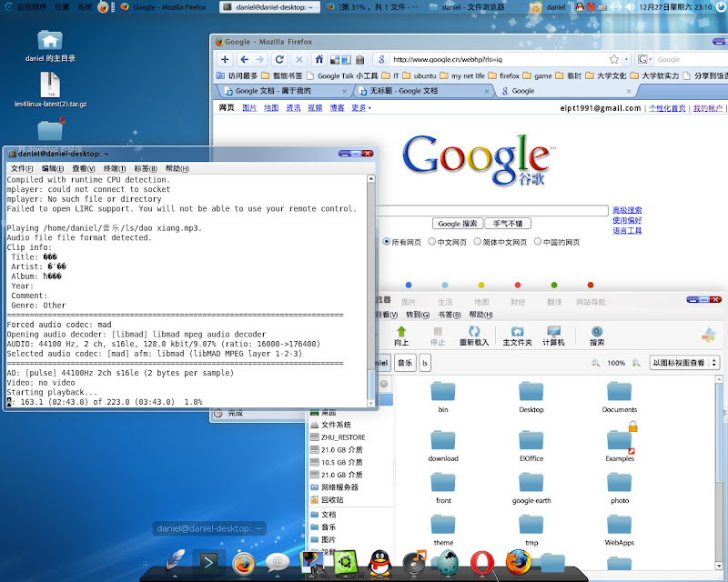This screenshot has width=728, height=582.
Task: Open 以图标视图查看 view mode dropdown
Action: 684,363
